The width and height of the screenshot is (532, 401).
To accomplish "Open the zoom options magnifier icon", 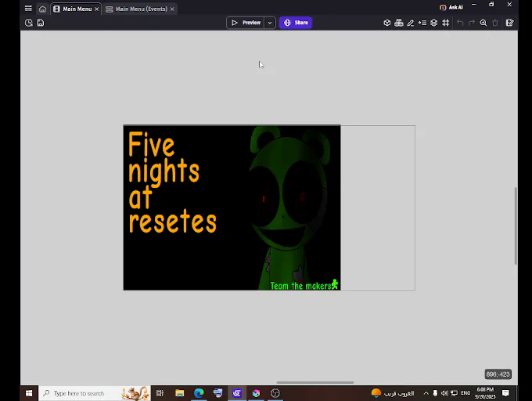I will (x=483, y=23).
